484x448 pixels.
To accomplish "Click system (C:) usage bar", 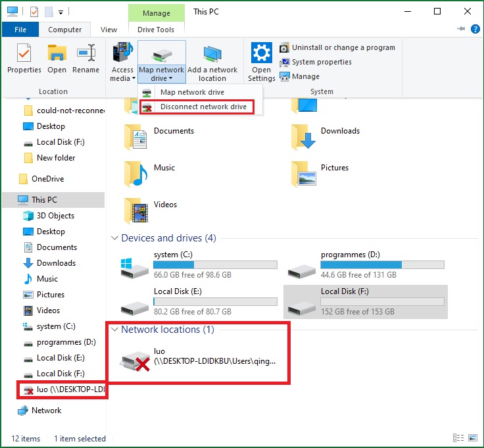I will pos(215,264).
